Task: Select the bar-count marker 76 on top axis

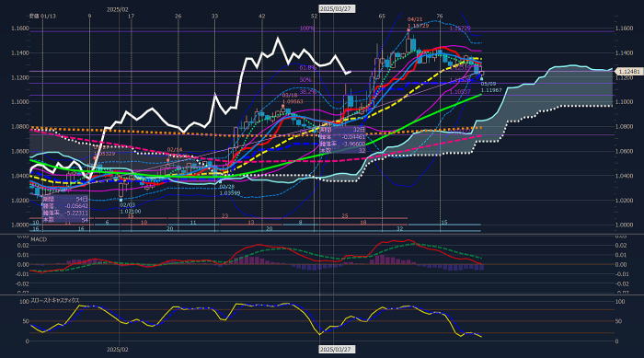Action: pyautogui.click(x=440, y=16)
